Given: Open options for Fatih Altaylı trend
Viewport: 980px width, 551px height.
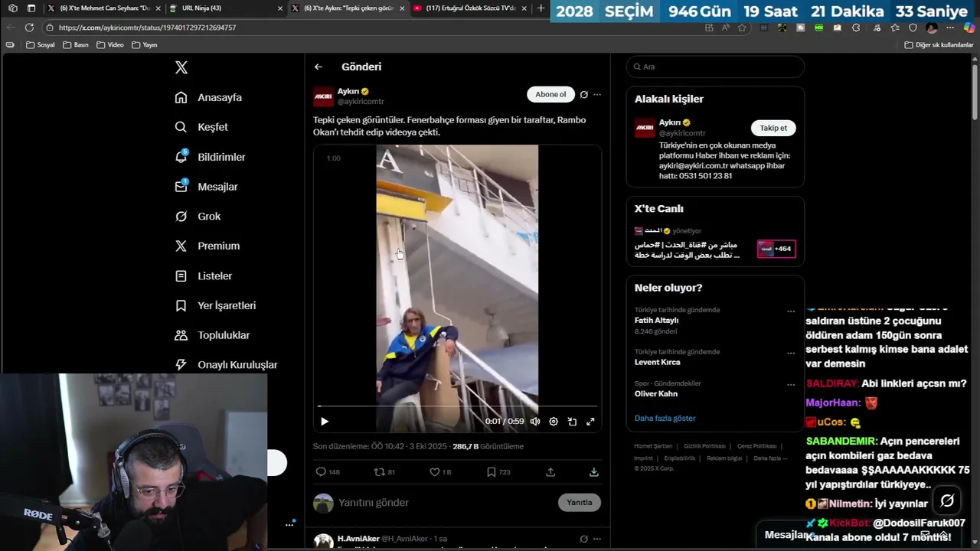Looking at the screenshot, I should pos(791,311).
